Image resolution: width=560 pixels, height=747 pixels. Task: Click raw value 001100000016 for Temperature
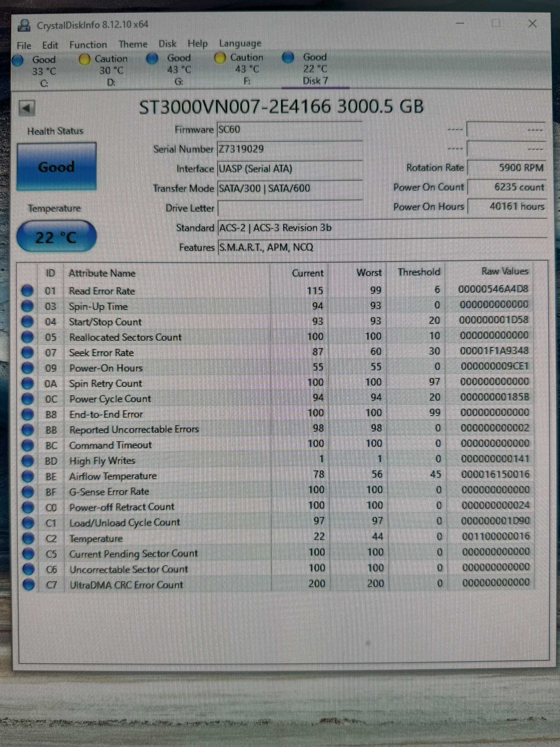click(x=496, y=536)
